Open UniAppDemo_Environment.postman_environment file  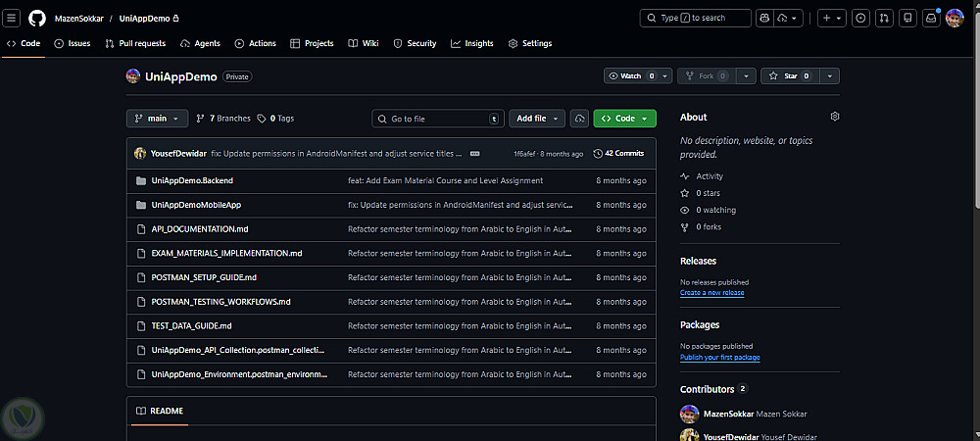click(239, 374)
